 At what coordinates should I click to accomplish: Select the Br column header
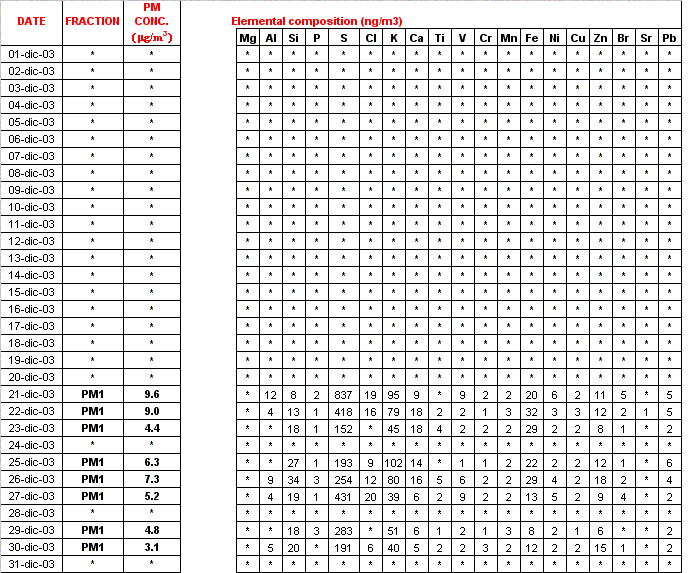623,38
